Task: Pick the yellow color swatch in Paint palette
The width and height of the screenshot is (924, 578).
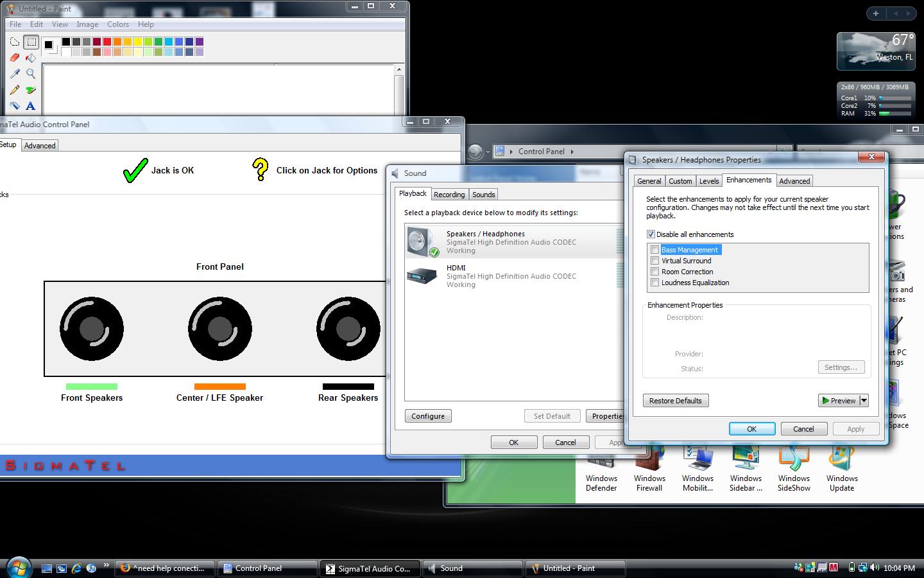Action: point(138,42)
